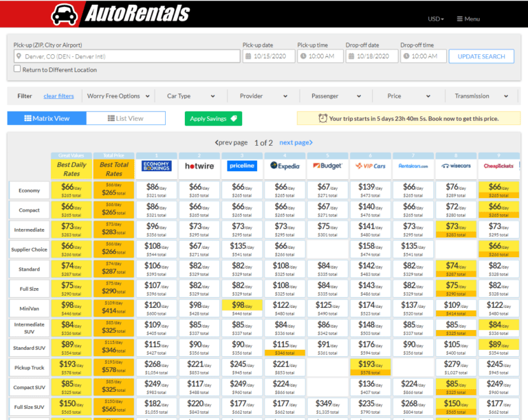528x420 pixels.
Task: Click the Pick-up date field
Action: 269,56
